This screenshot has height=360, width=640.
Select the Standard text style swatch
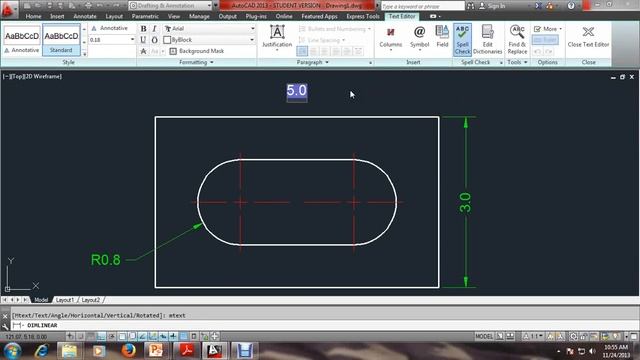(61, 40)
